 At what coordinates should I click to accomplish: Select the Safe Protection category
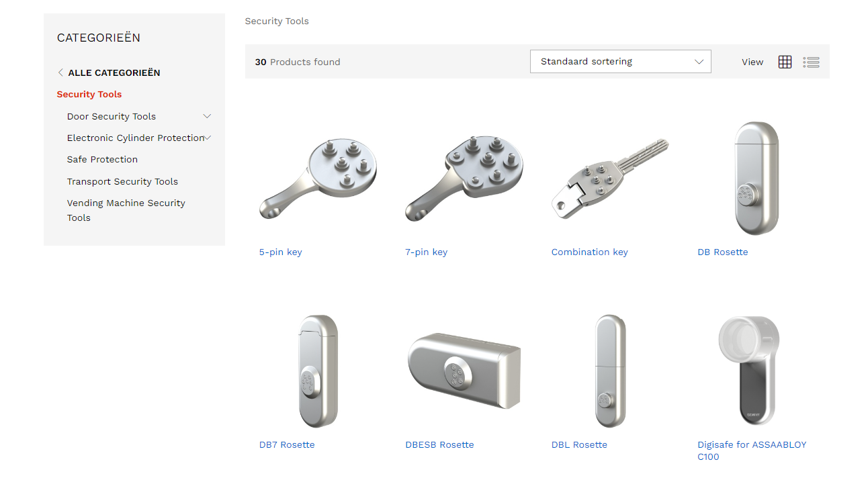pyautogui.click(x=102, y=159)
